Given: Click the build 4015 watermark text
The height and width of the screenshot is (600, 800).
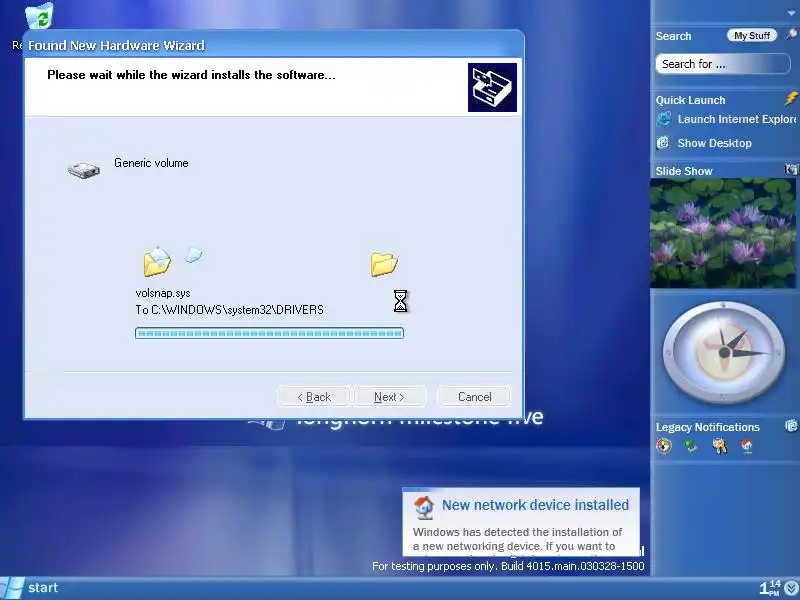Looking at the screenshot, I should coord(508,566).
